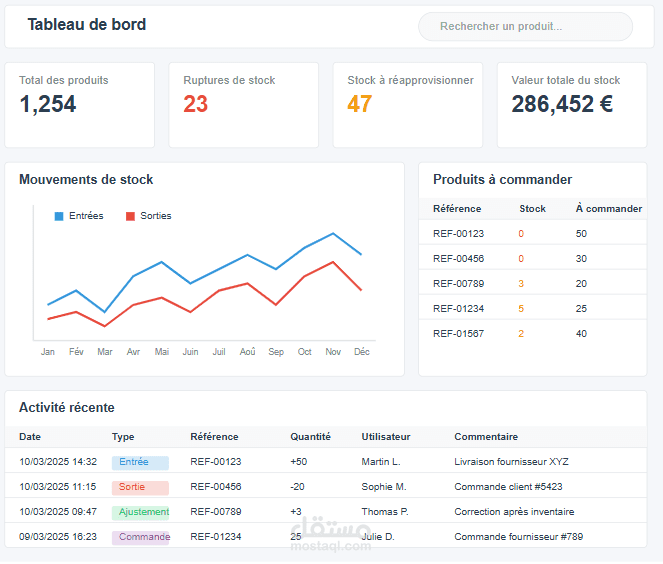663x564 pixels.
Task: Click the green Ajustement type badge
Action: (x=140, y=512)
